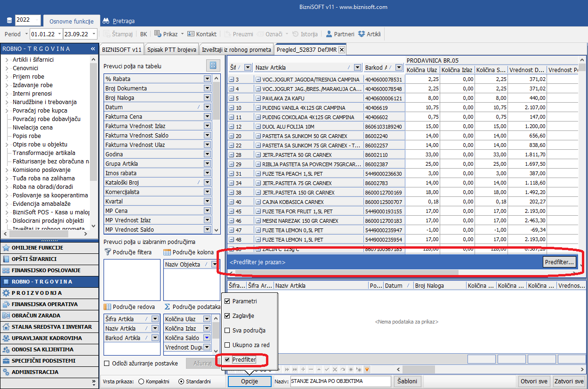The image size is (588, 389).
Task: Close the Pregled_52837 DefJMR tab
Action: pyautogui.click(x=342, y=49)
